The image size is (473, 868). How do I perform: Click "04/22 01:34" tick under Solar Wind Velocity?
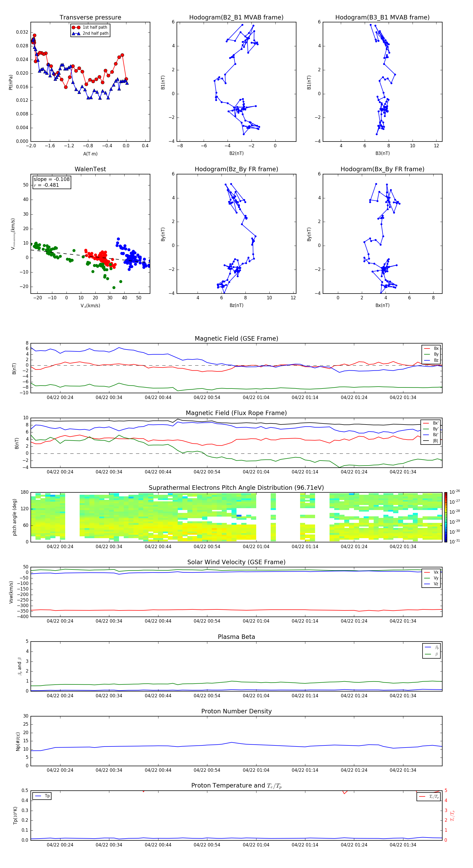[403, 621]
